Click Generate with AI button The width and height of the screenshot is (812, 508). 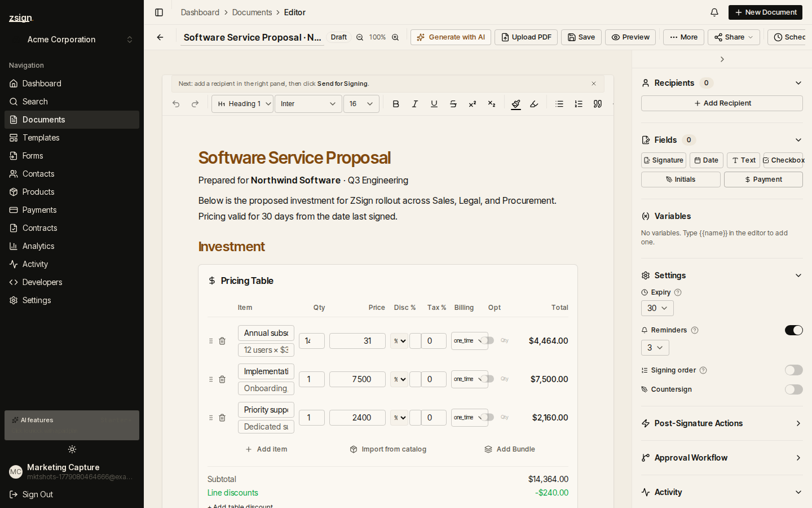coord(451,37)
